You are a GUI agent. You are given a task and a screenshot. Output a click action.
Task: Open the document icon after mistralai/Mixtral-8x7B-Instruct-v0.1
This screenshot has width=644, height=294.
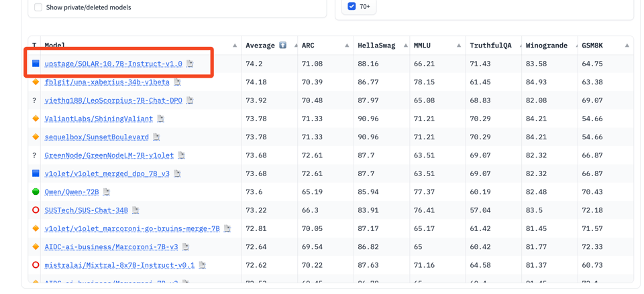[x=202, y=265]
